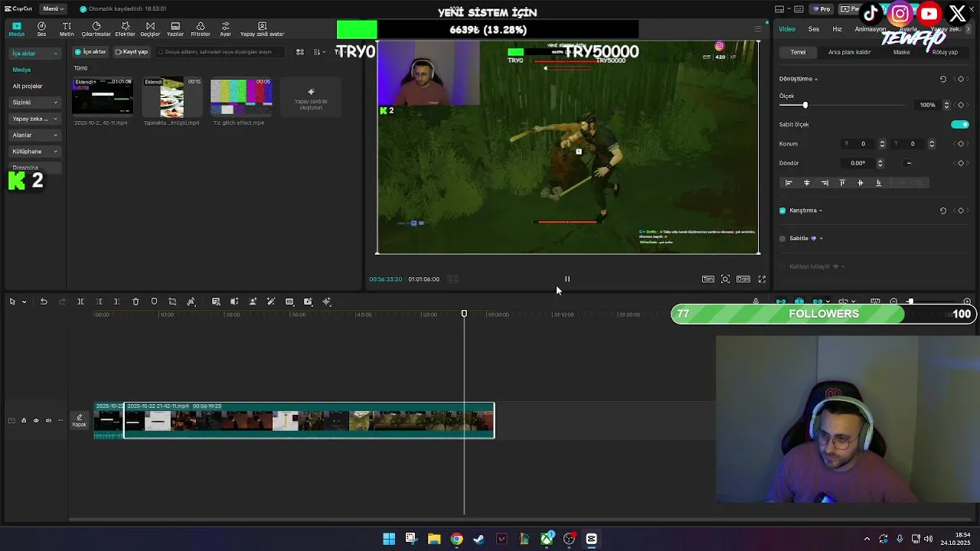Click delete-right trim bracket tool
This screenshot has width=980, height=551.
tap(117, 302)
